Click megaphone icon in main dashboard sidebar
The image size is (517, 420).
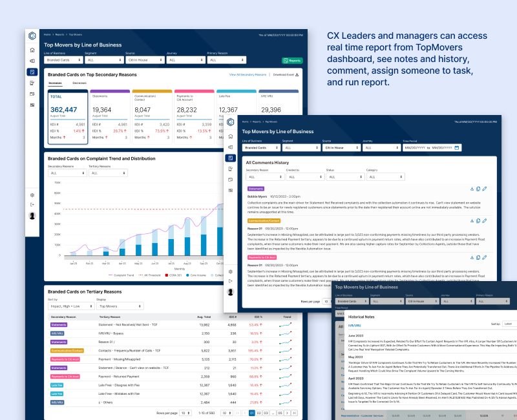32,61
